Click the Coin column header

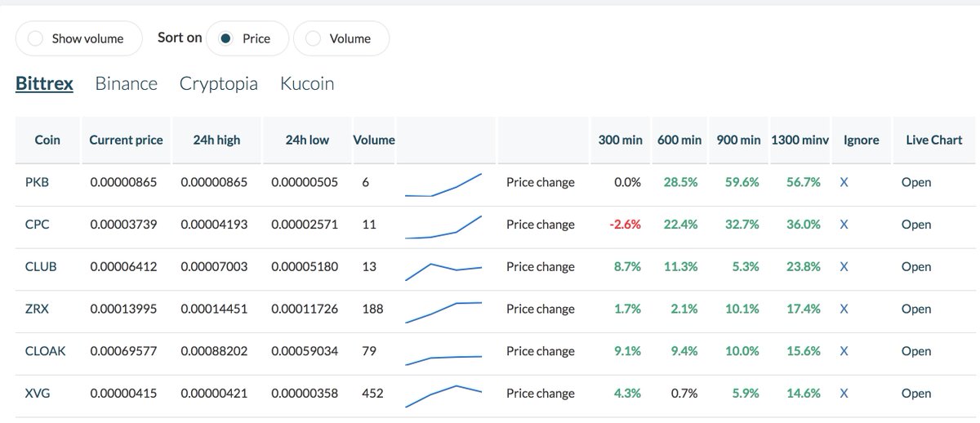click(47, 140)
